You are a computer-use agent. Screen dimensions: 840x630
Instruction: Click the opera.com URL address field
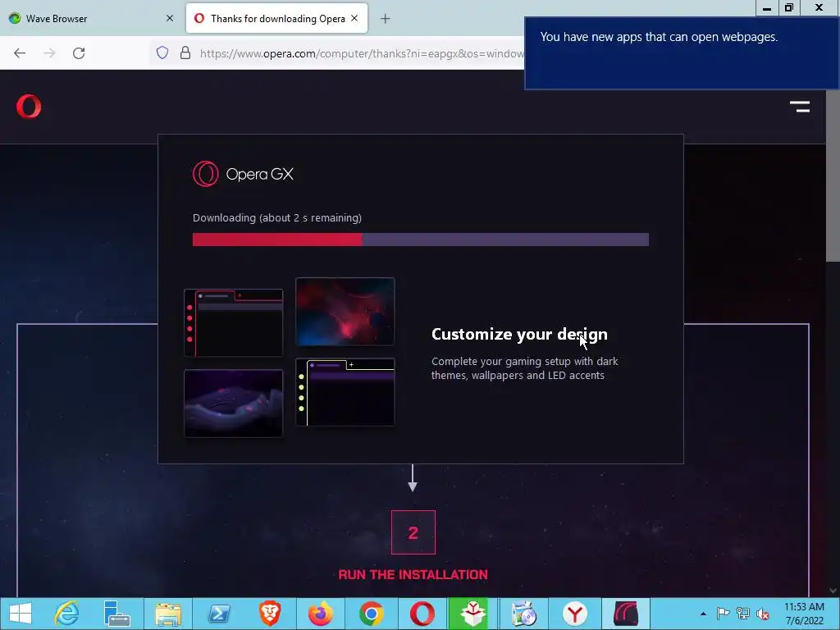pos(362,53)
